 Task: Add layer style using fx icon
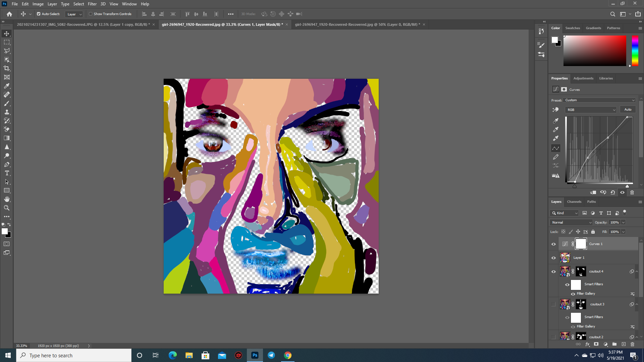[587, 344]
